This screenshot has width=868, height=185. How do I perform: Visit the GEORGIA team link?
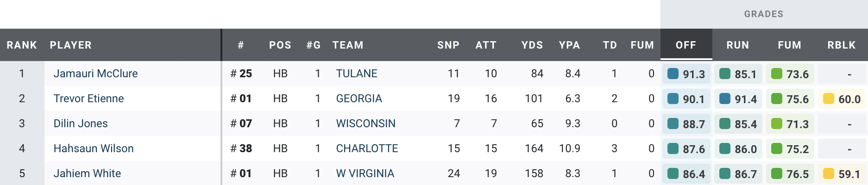(359, 99)
